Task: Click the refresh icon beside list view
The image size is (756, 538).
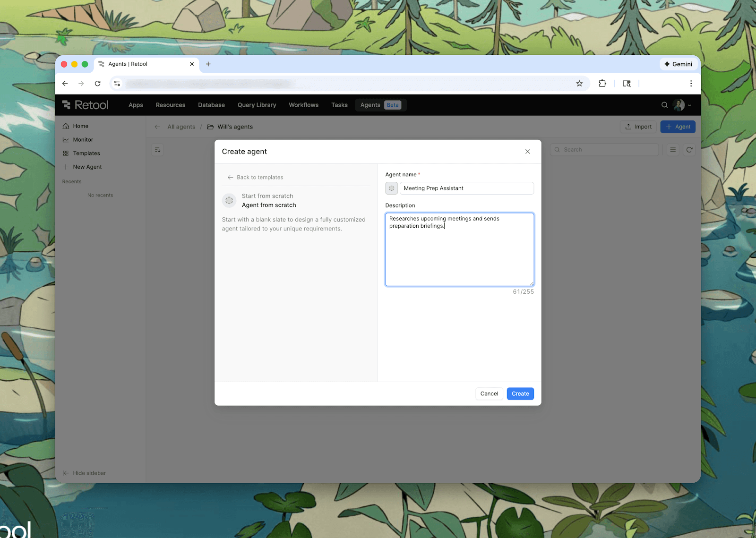Action: coord(689,150)
